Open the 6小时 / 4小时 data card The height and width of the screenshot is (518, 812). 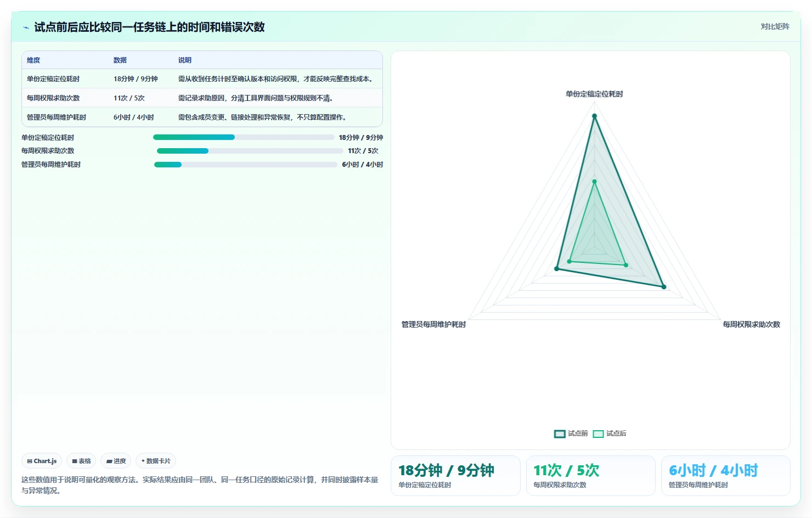point(726,476)
